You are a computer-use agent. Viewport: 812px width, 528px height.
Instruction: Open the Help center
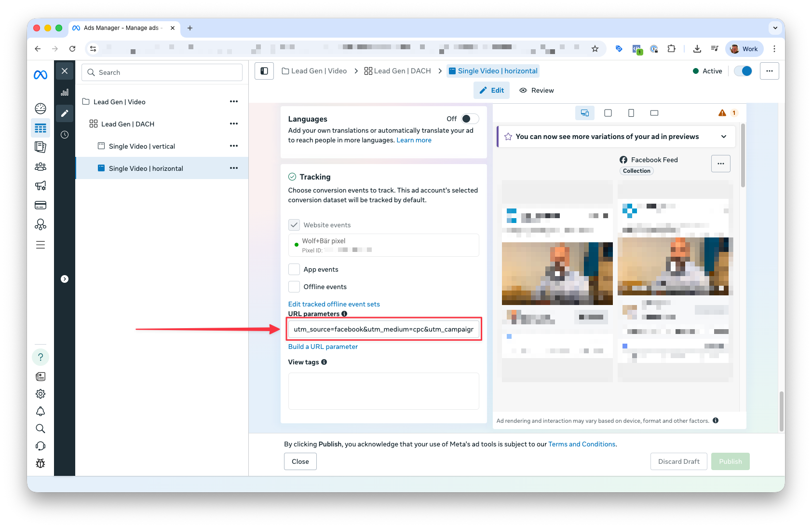pos(41,357)
